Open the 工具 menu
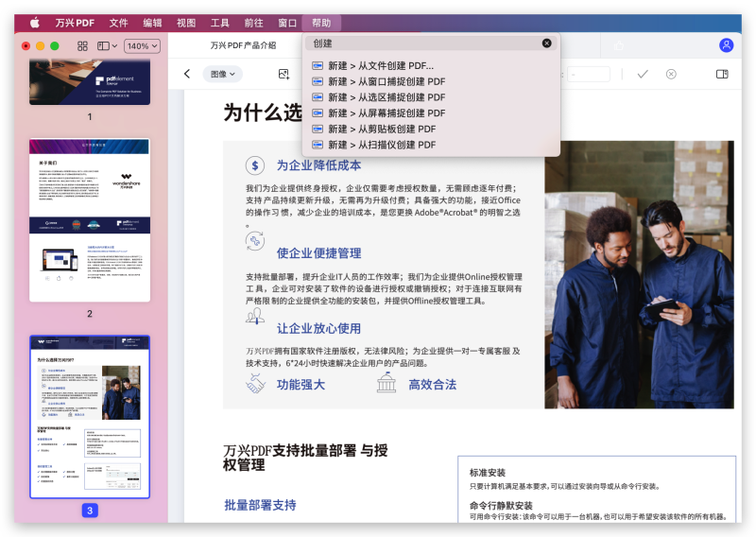Image resolution: width=756 pixels, height=537 pixels. pyautogui.click(x=219, y=22)
